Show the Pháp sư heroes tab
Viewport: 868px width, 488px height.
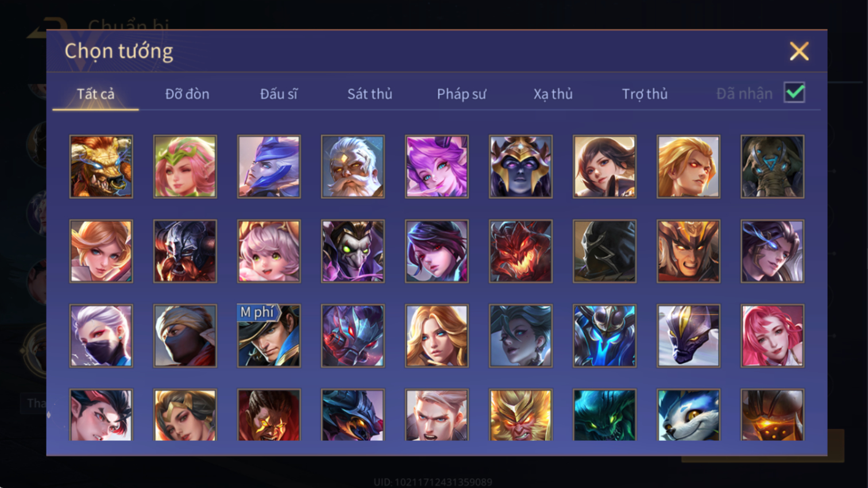(x=461, y=94)
